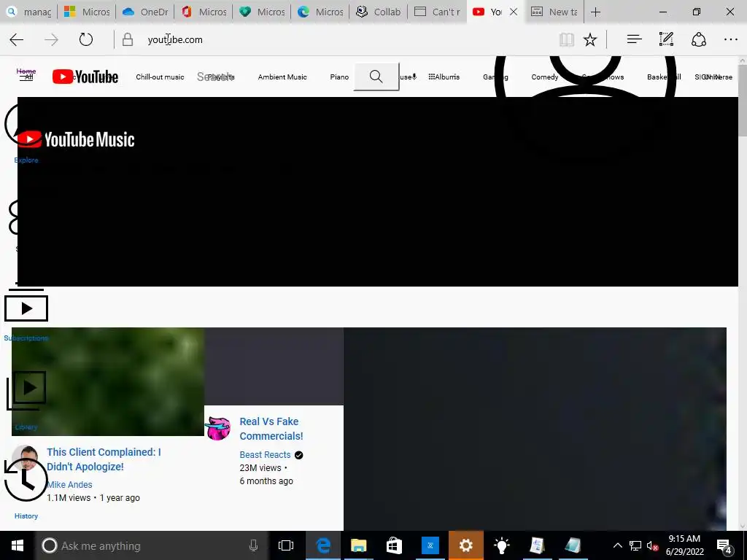Close the YouTube browser tab
Image resolution: width=747 pixels, height=560 pixels.
[513, 12]
